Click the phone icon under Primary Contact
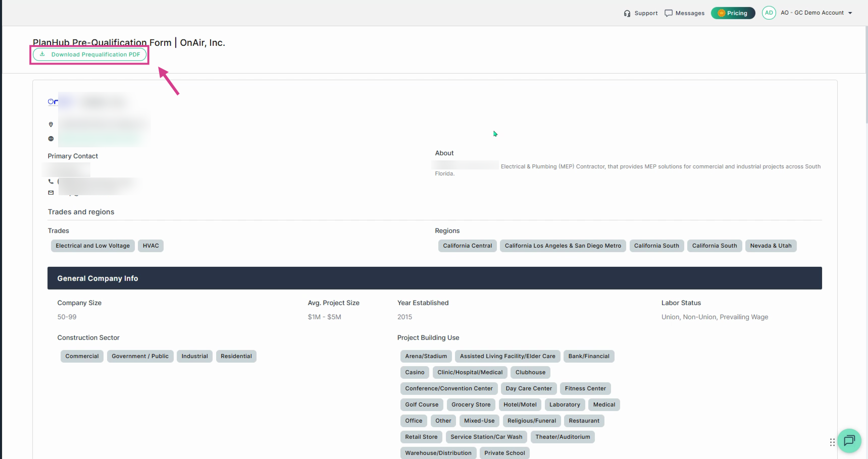 pyautogui.click(x=51, y=181)
